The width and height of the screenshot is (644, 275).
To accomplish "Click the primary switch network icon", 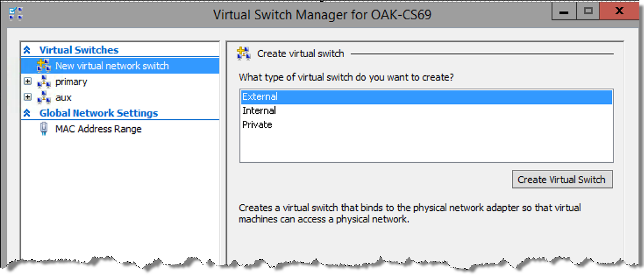I will pos(43,82).
